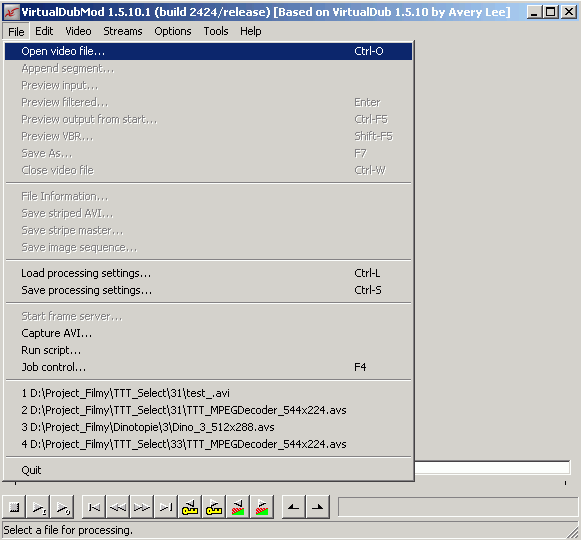Screen dimensions: 581x540
Task: Start output preview playback button
Action: tap(63, 507)
